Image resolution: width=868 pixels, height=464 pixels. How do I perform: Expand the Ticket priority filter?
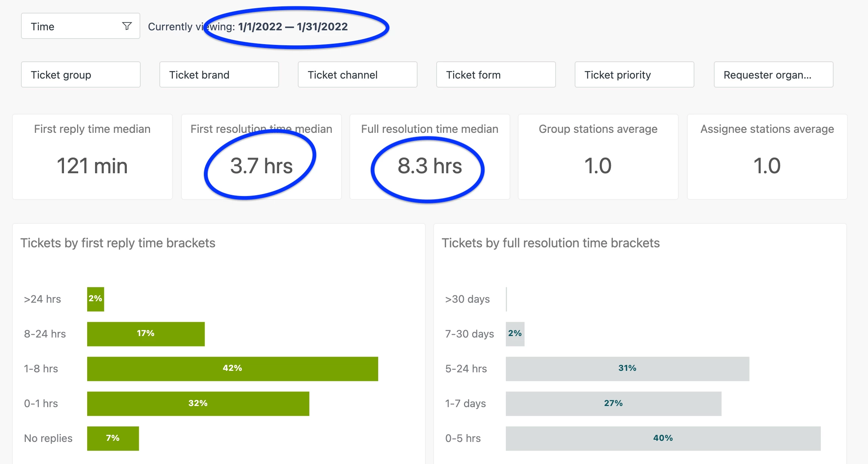pos(634,75)
